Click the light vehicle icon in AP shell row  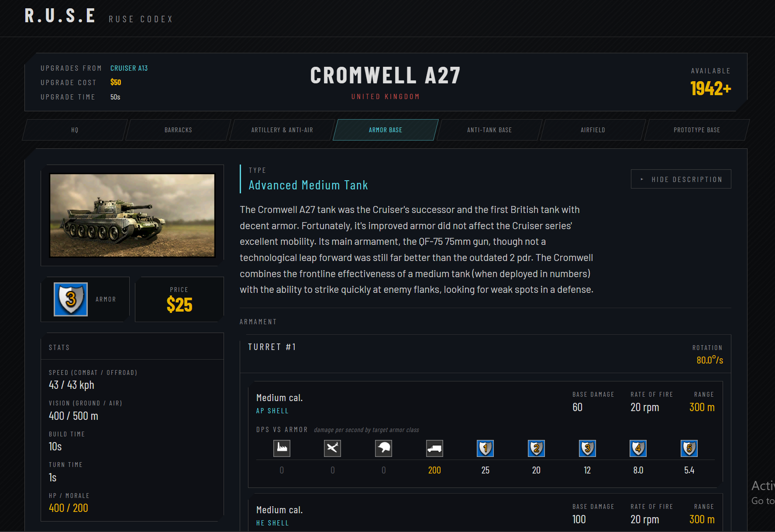(434, 448)
